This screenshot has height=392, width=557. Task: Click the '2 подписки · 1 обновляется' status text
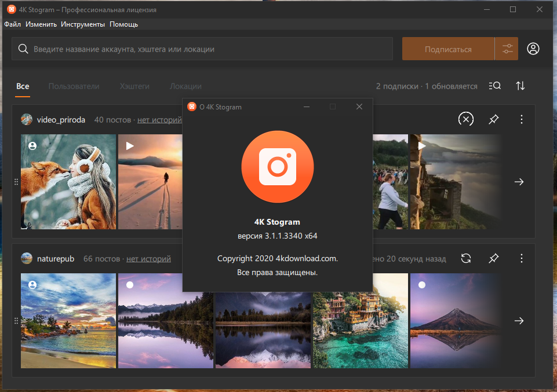coord(427,86)
